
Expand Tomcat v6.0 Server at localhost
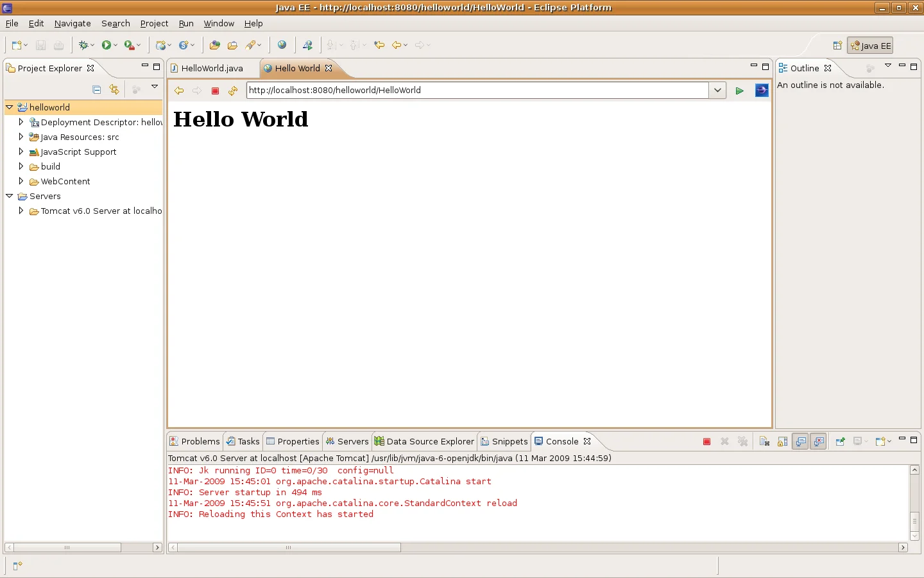21,211
